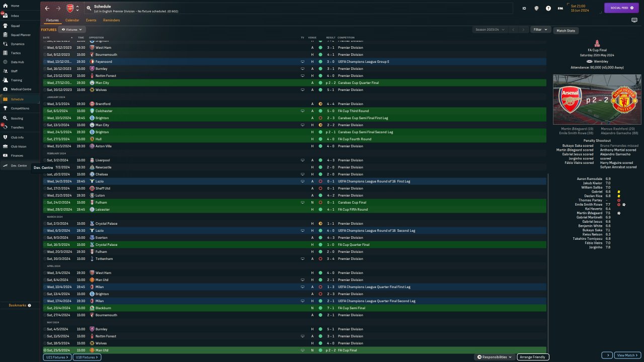Switch to the Calendar tab

[72, 20]
